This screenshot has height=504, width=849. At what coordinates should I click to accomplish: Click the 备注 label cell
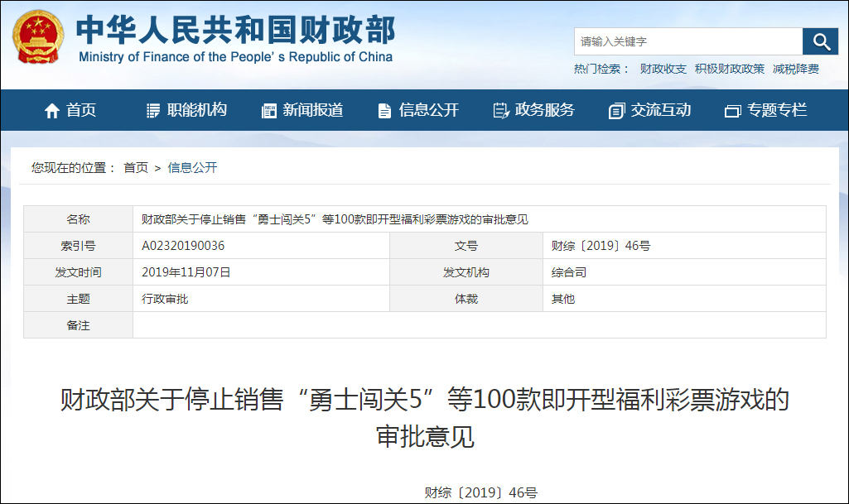pyautogui.click(x=78, y=325)
